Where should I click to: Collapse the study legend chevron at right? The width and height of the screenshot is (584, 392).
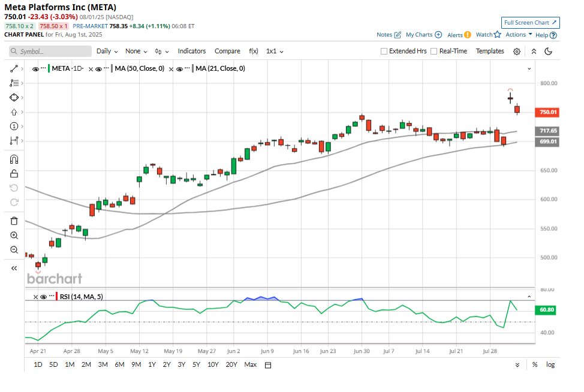click(529, 69)
